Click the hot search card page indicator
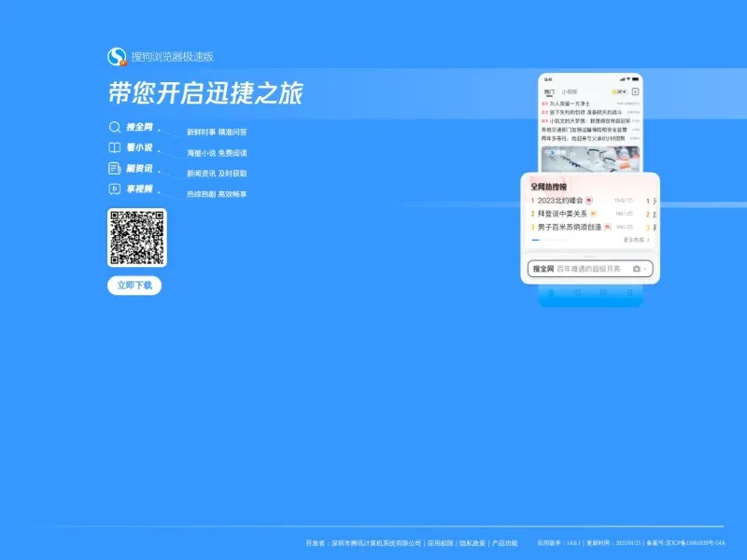 (549, 240)
